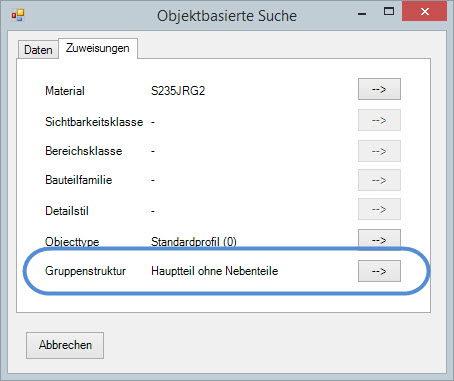Click the S235JRG2 material value
The image size is (454, 381).
point(178,91)
